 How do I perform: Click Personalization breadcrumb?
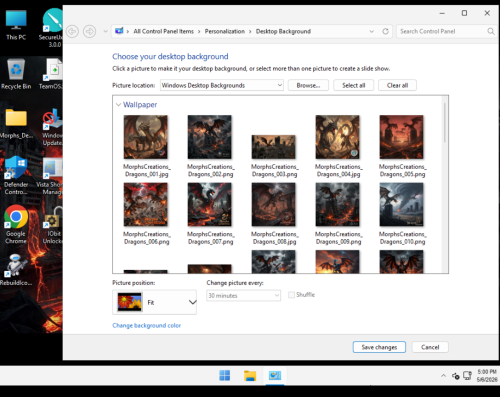pos(225,31)
